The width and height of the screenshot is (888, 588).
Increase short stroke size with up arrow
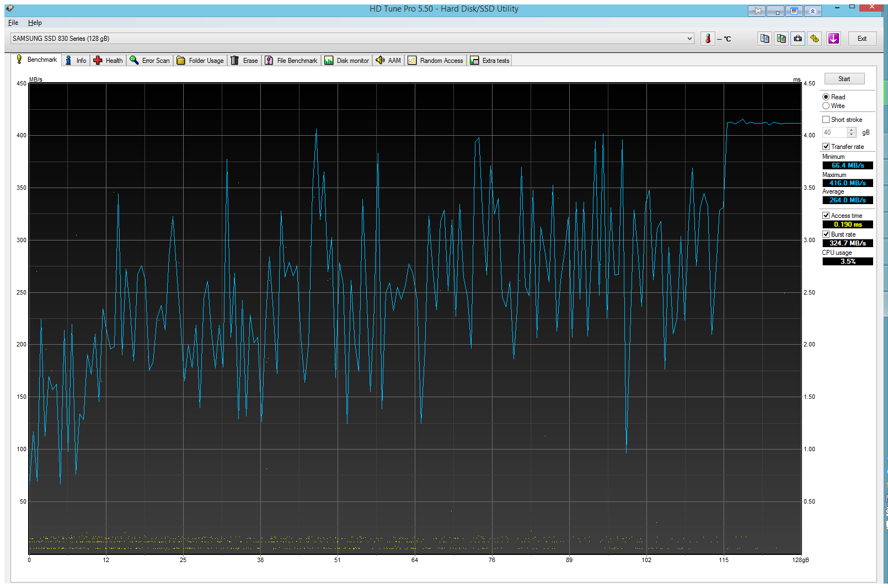coord(852,130)
